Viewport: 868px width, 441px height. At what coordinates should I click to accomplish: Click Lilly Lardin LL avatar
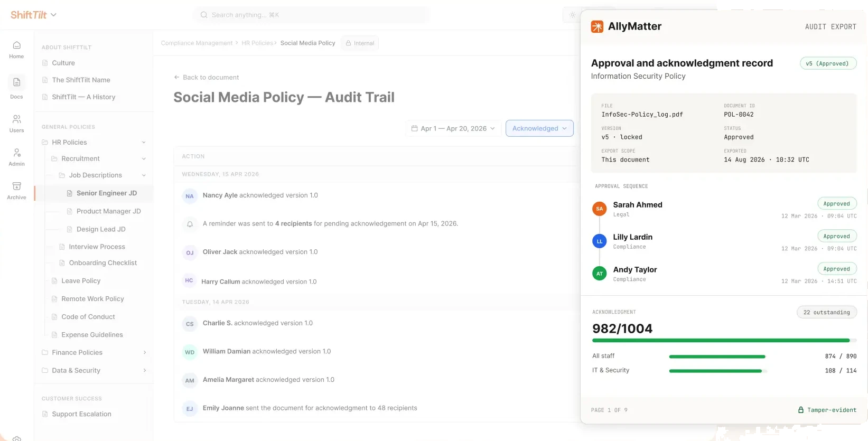pos(599,241)
